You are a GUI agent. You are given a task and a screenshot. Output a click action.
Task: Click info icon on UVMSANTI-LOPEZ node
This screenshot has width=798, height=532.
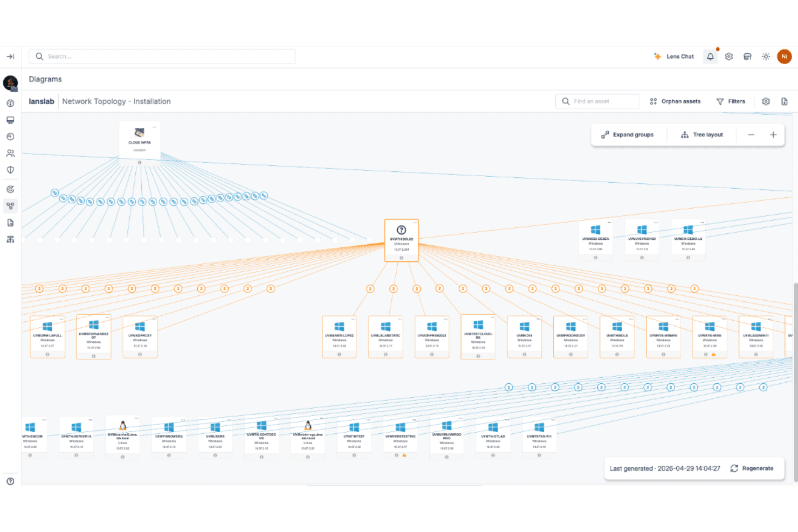(x=339, y=354)
